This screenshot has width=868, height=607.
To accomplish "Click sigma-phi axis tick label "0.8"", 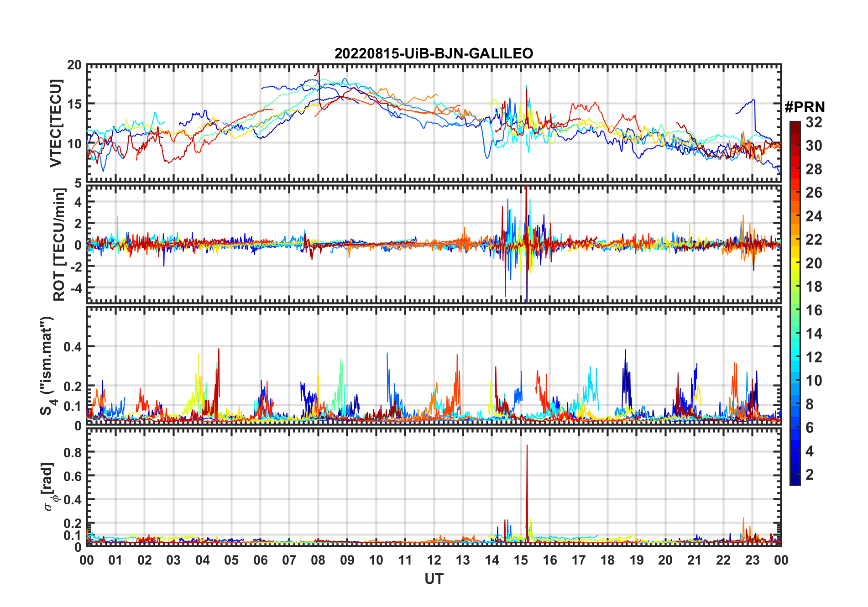I will (x=73, y=452).
